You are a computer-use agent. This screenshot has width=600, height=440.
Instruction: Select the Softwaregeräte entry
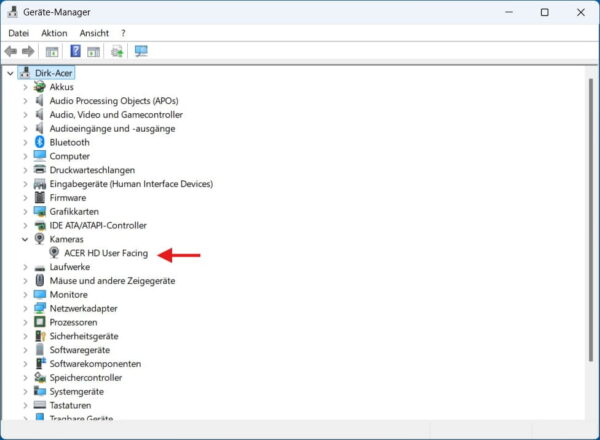click(x=80, y=350)
